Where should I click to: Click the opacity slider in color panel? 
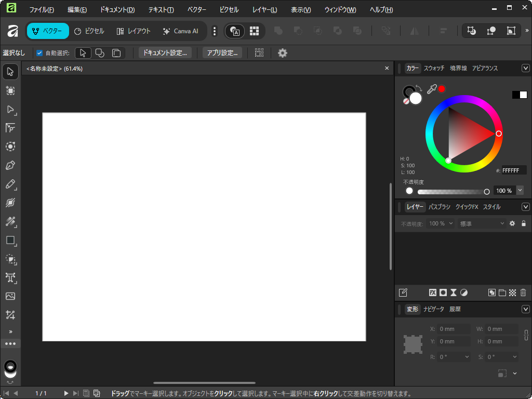(x=452, y=192)
